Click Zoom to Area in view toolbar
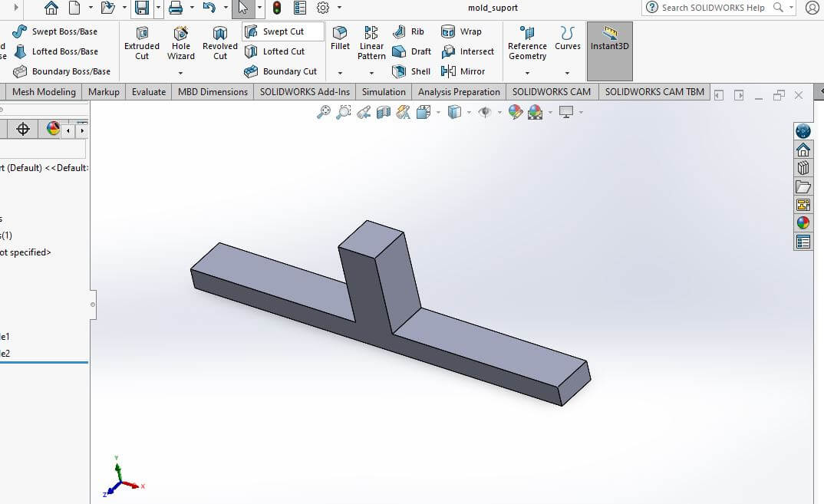This screenshot has width=824, height=504. [344, 112]
